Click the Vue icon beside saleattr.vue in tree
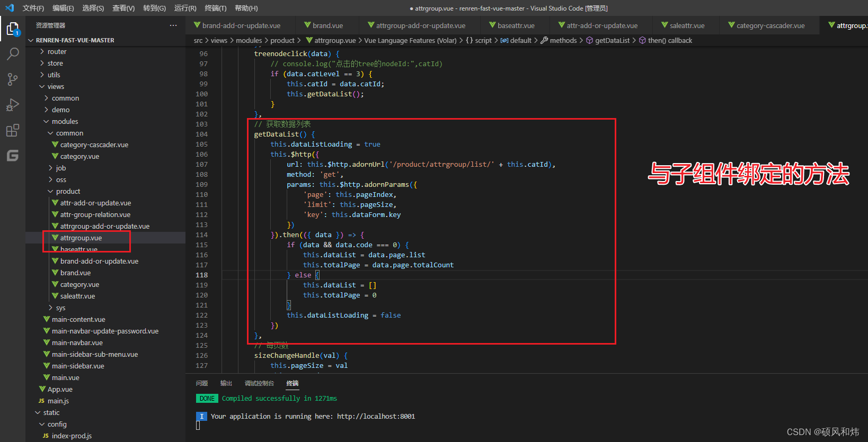 [x=55, y=296]
